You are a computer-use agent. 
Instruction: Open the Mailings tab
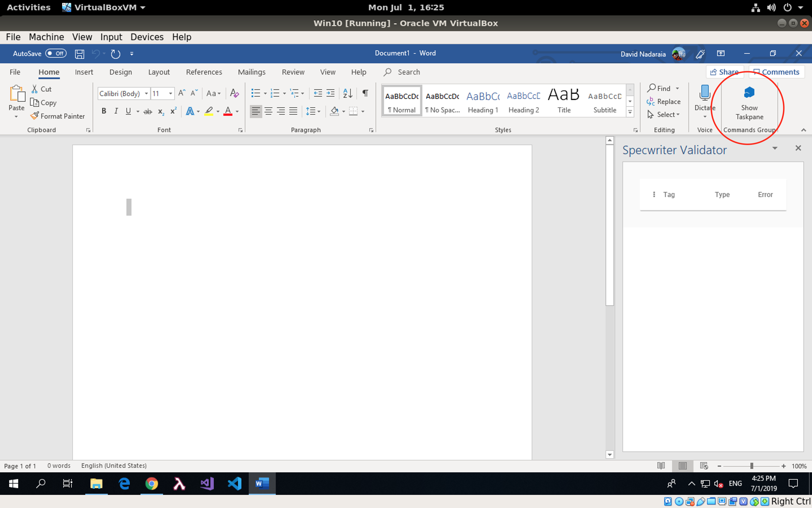(x=252, y=72)
